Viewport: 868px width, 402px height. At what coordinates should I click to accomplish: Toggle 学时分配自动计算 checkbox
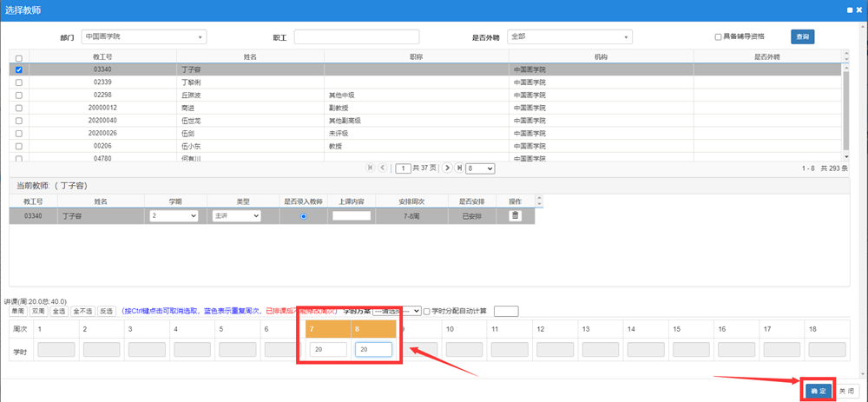pyautogui.click(x=427, y=311)
